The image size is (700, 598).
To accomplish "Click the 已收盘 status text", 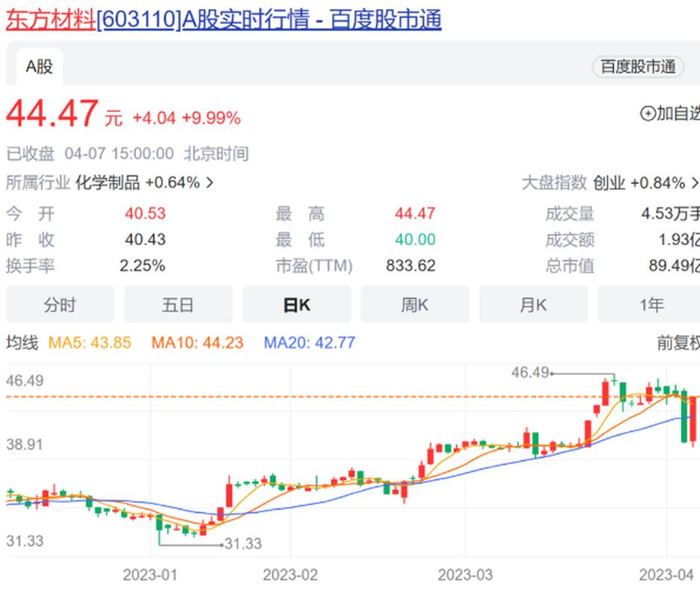I will (31, 153).
